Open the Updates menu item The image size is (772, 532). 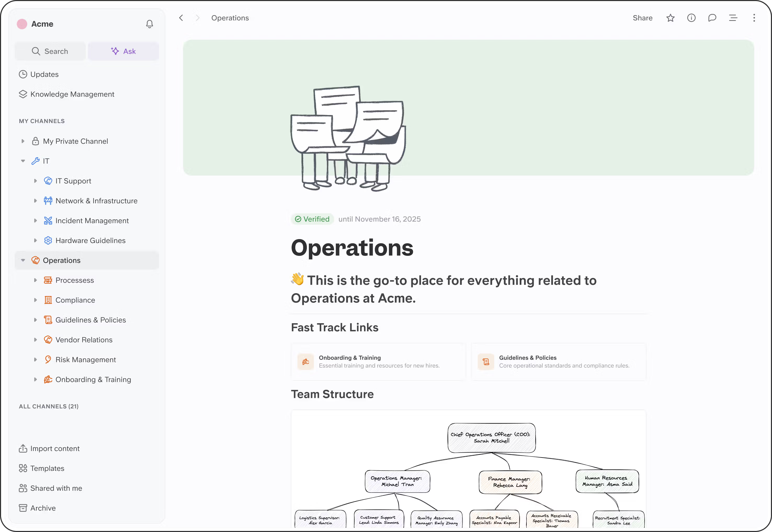click(44, 74)
